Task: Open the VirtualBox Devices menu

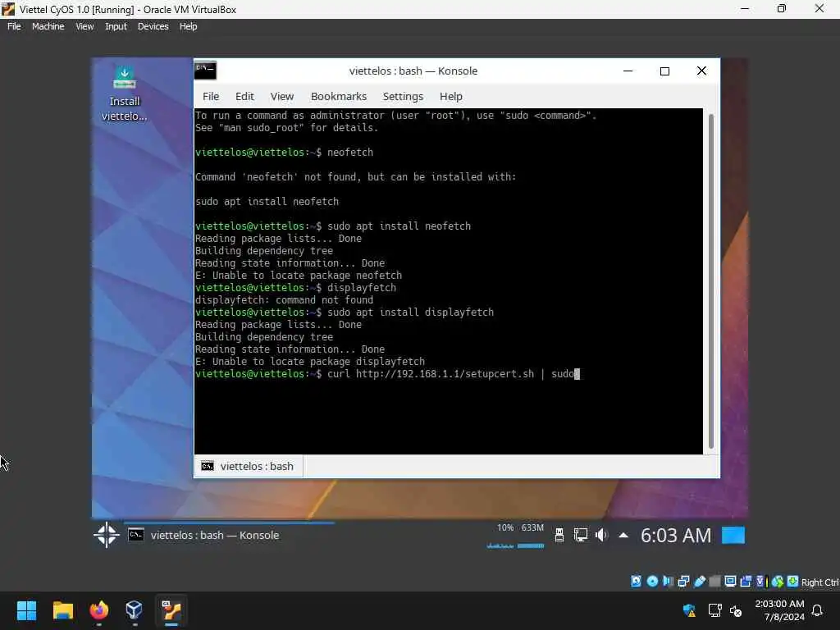Action: coord(153,26)
